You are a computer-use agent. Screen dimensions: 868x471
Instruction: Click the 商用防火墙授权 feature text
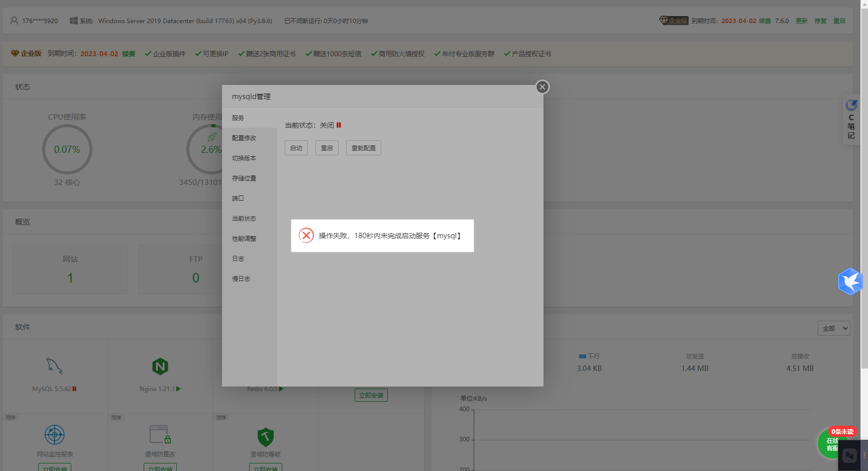click(x=401, y=54)
